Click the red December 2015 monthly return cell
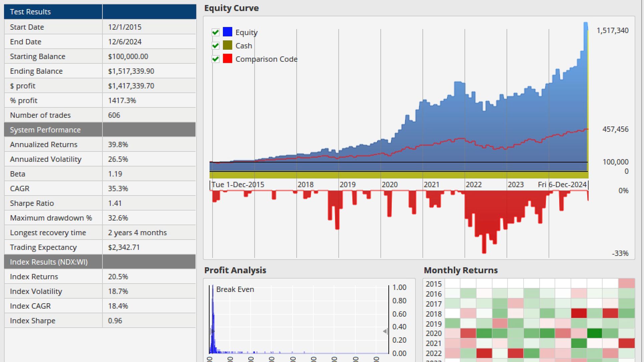This screenshot has height=362, width=644. [x=626, y=284]
